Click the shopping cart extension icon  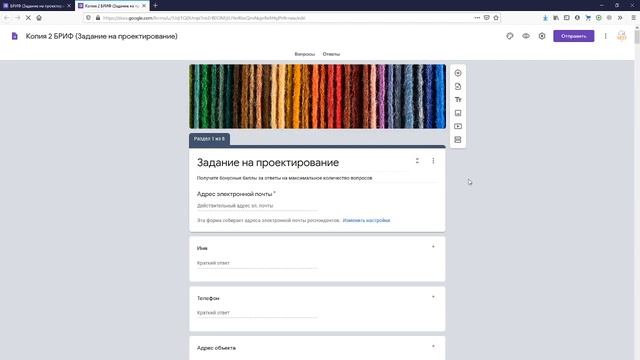588,18
